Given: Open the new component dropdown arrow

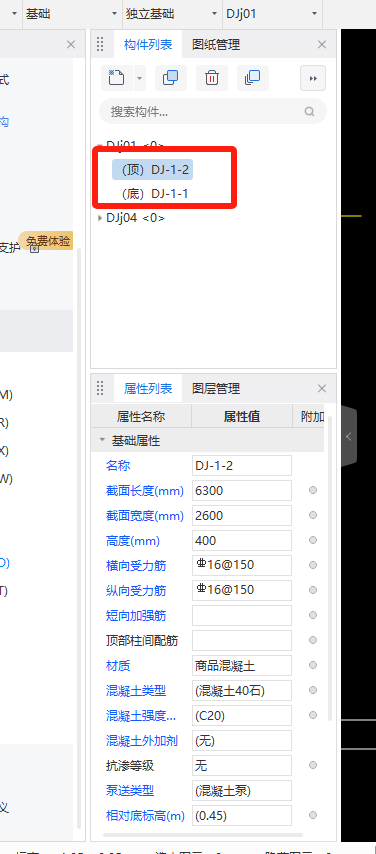Looking at the screenshot, I should pos(140,78).
